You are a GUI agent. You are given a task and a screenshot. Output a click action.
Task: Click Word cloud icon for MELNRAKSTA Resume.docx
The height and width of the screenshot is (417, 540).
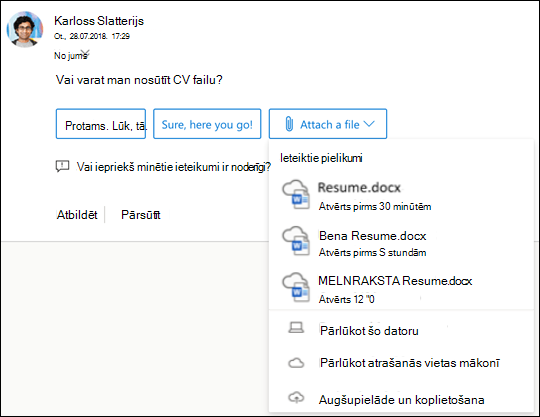(x=296, y=288)
